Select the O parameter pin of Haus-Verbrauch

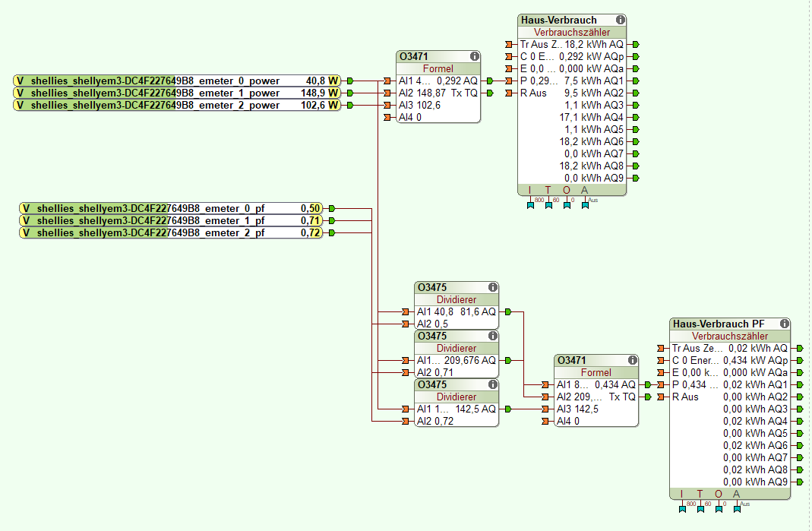click(x=567, y=205)
